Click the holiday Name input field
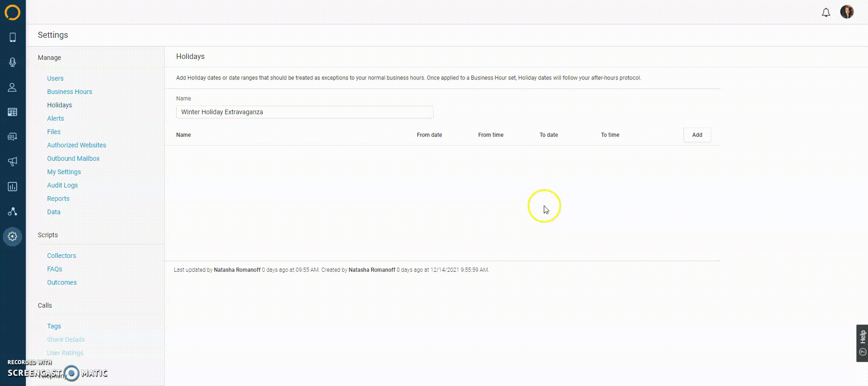The image size is (868, 386). click(304, 112)
